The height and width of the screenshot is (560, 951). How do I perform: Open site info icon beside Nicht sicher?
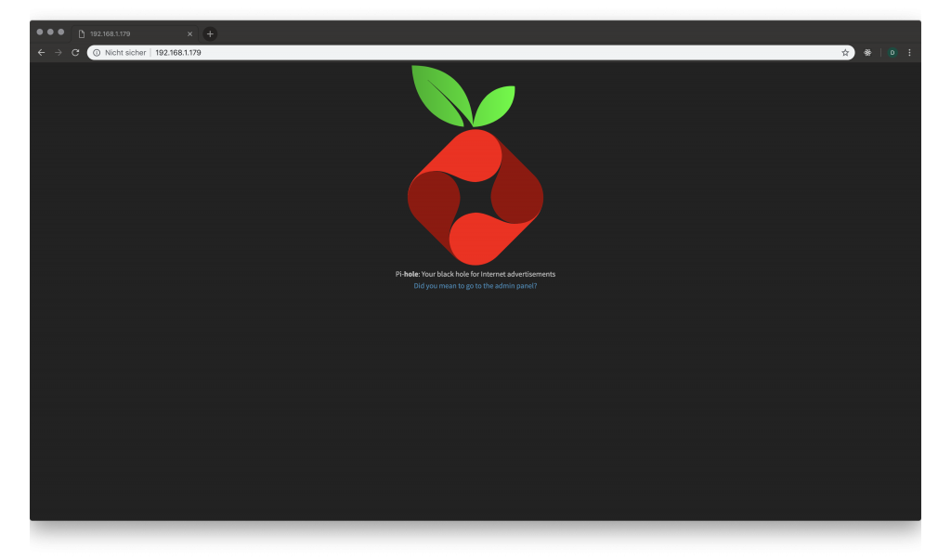[97, 53]
